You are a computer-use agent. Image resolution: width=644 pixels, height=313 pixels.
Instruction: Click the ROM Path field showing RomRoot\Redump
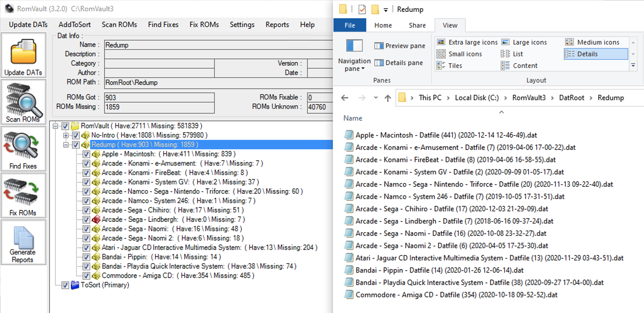218,83
